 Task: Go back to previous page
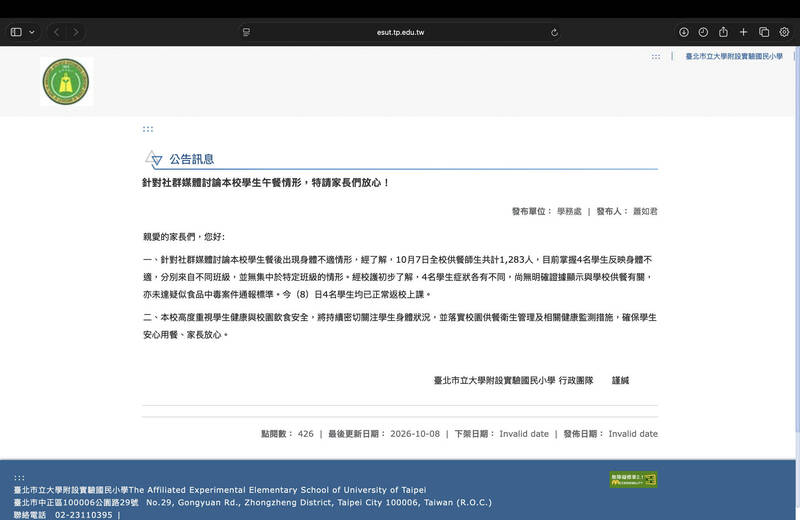(x=57, y=32)
